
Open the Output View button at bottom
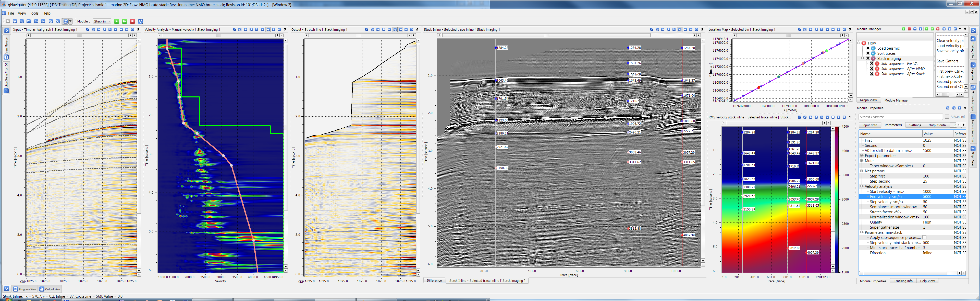50,289
